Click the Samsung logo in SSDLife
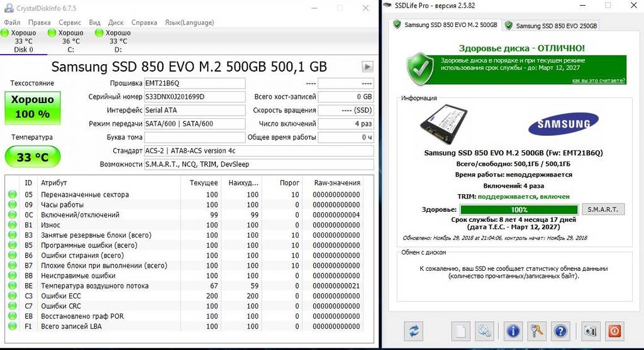The width and height of the screenshot is (644, 350). pyautogui.click(x=563, y=124)
